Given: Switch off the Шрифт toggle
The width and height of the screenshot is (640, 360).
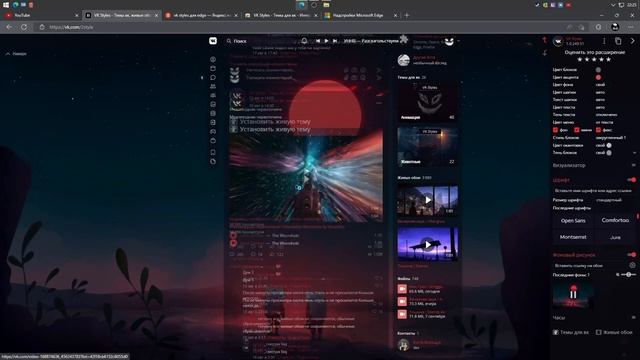Looking at the screenshot, I should [632, 180].
